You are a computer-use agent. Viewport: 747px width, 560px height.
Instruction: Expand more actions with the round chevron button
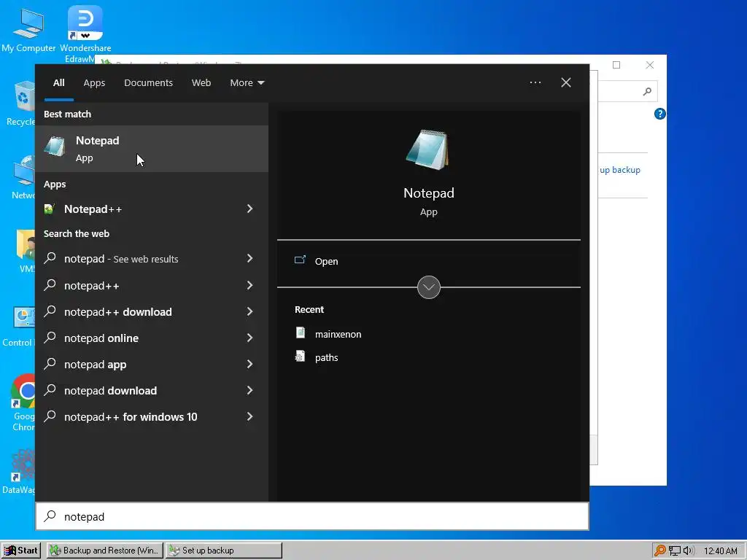[x=428, y=287]
